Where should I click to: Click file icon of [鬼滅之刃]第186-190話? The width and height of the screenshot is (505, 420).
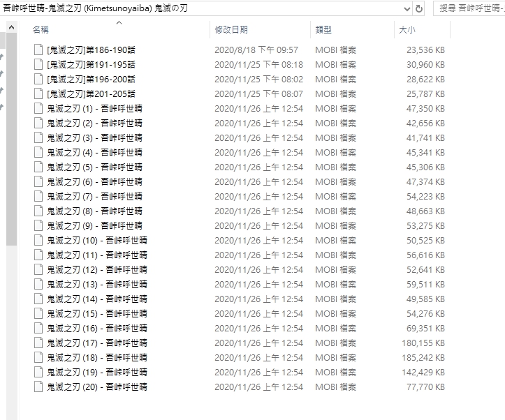coord(38,50)
